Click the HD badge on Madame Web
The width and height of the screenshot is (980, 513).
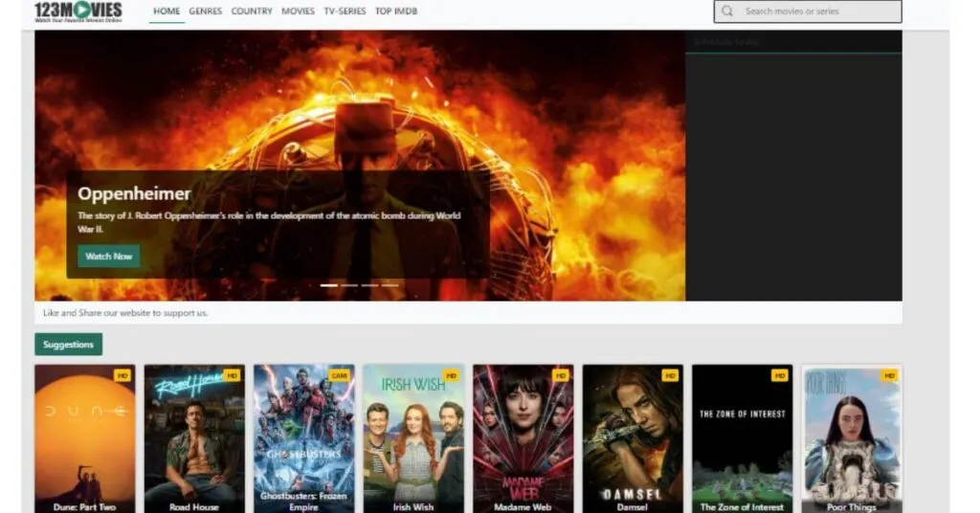561,375
